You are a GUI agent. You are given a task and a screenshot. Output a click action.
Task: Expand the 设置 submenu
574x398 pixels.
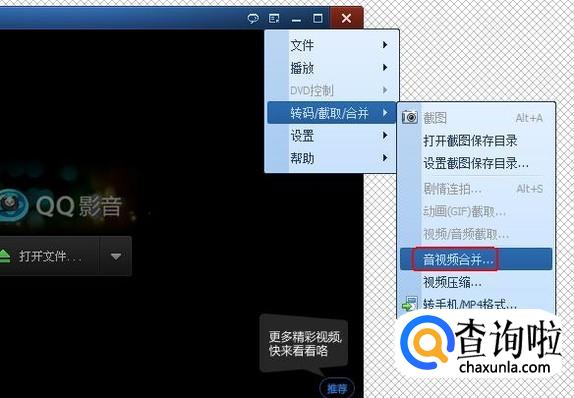(332, 136)
